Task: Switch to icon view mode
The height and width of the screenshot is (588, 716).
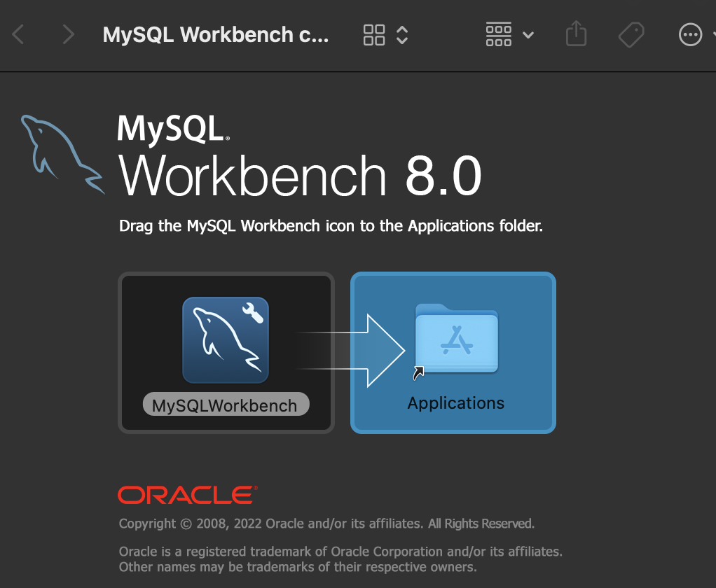Action: tap(374, 35)
